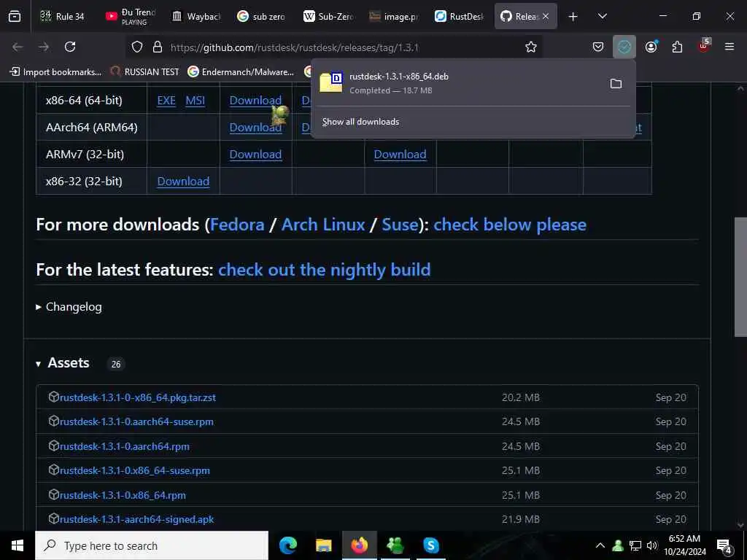The image size is (747, 560).
Task: Open check out the nightly build
Action: click(325, 270)
